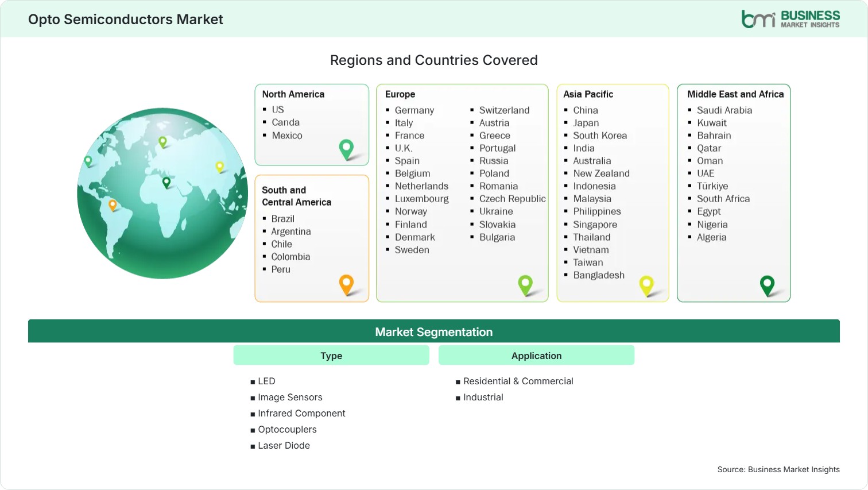
Task: Click the Optocouplers type item
Action: click(x=287, y=429)
